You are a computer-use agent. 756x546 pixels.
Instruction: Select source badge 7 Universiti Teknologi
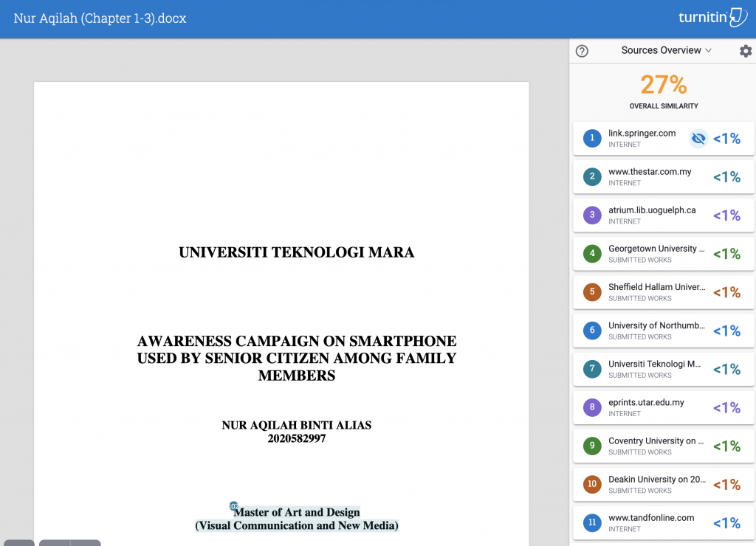tap(592, 369)
